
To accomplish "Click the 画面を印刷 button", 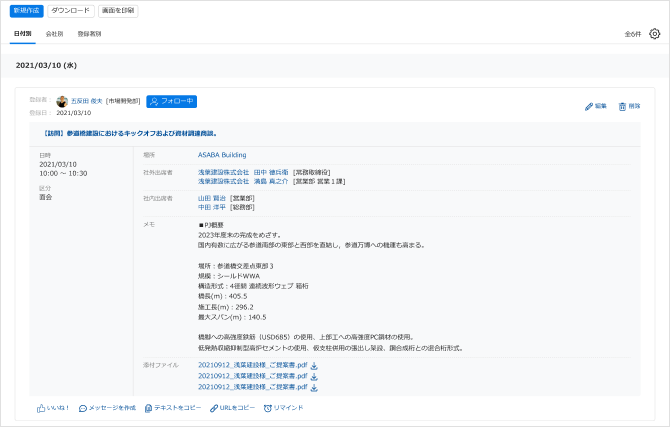I will (x=118, y=10).
